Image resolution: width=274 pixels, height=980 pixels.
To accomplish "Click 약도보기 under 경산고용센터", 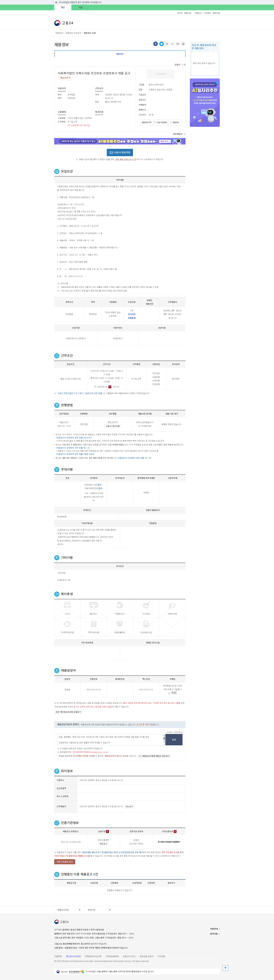I will (103, 844).
